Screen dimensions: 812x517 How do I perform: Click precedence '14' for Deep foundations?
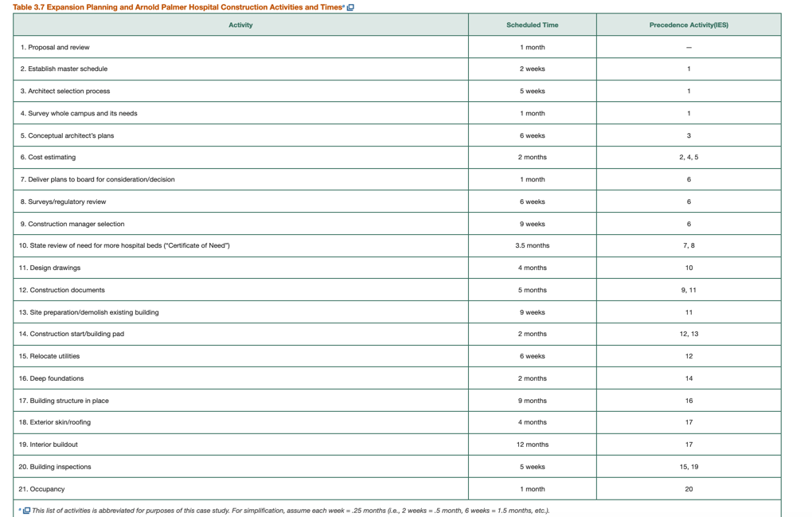[x=689, y=378]
